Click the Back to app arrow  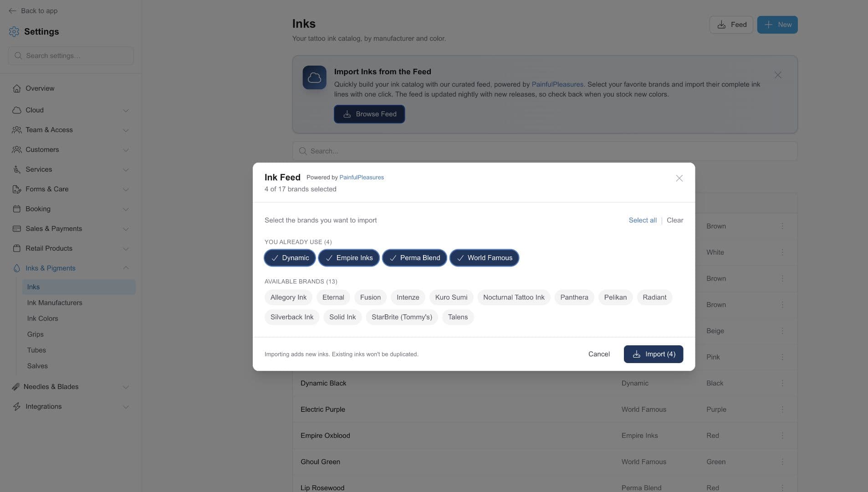(x=12, y=10)
